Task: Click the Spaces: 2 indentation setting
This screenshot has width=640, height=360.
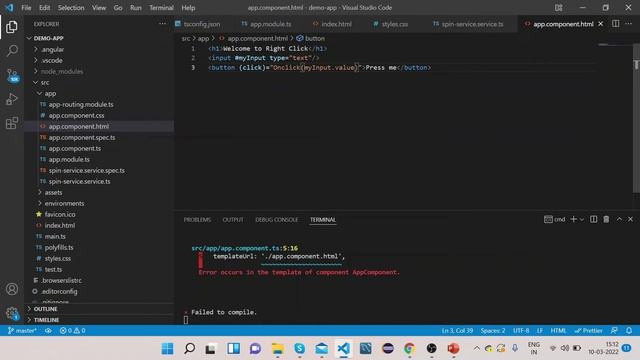Action: [x=493, y=330]
